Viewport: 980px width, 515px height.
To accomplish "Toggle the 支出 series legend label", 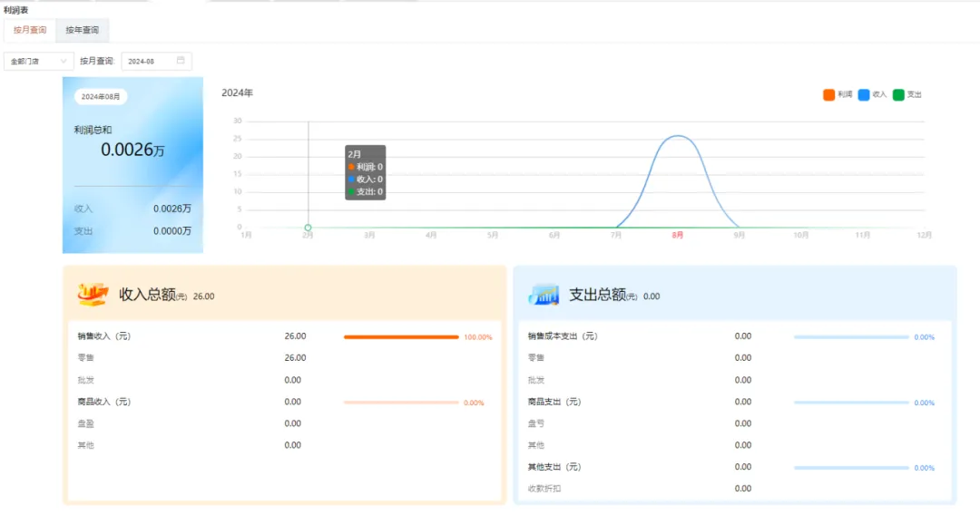I will [x=915, y=94].
